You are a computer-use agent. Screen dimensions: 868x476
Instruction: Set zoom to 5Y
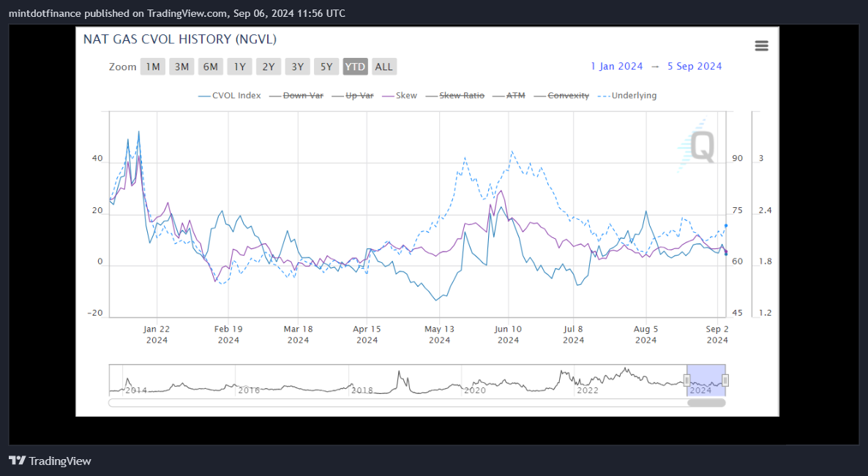[326, 67]
